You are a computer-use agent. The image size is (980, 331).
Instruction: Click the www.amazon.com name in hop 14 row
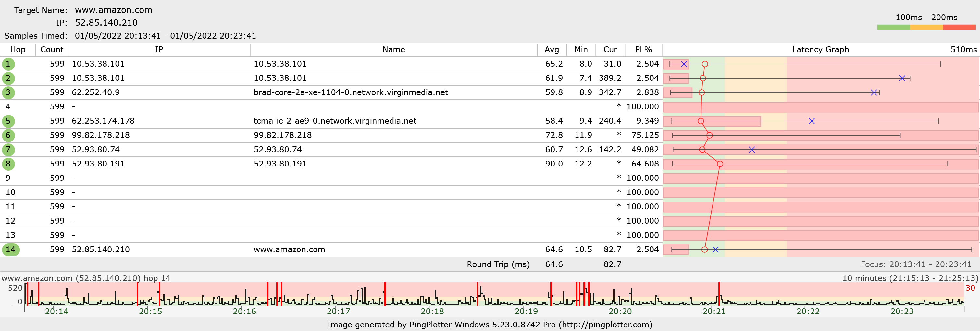point(289,250)
